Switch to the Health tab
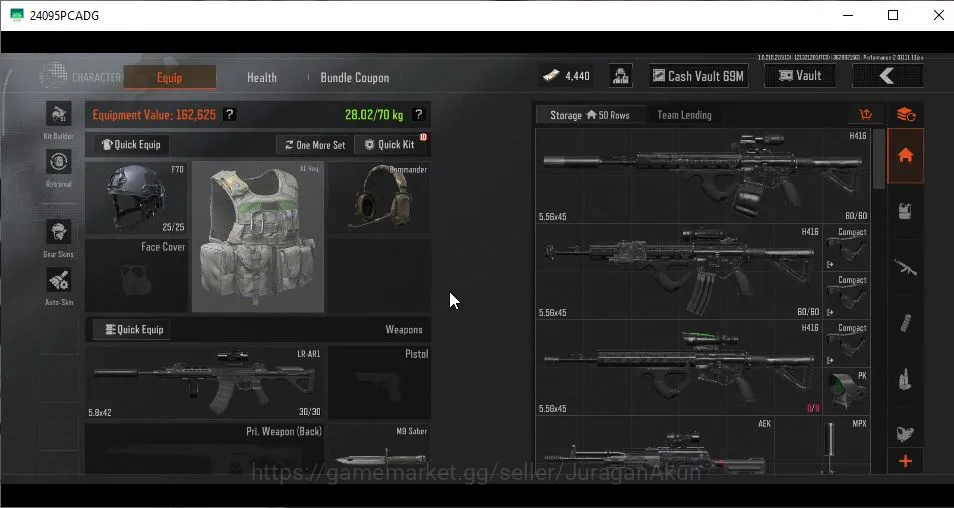Viewport: 954px width, 508px height. (262, 77)
